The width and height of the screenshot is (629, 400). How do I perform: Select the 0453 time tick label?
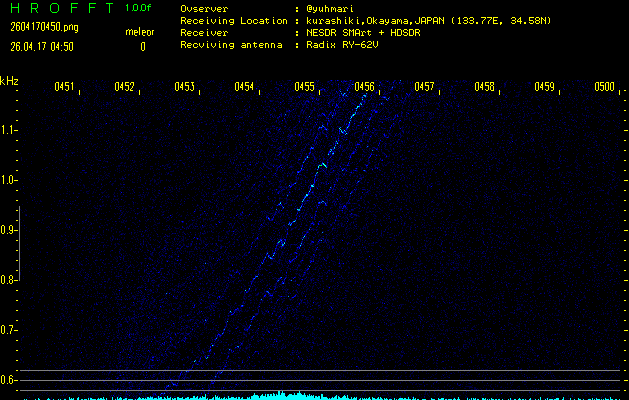click(x=184, y=87)
